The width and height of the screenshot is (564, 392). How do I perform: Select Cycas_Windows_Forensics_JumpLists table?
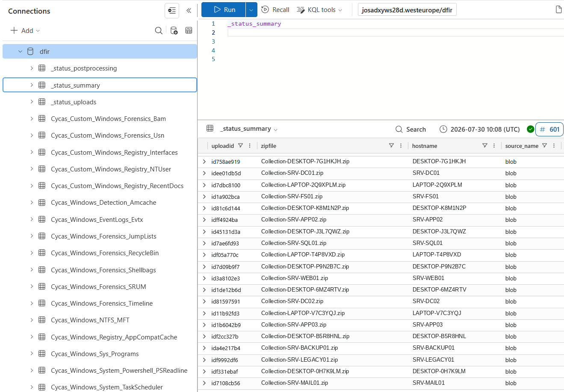click(103, 236)
